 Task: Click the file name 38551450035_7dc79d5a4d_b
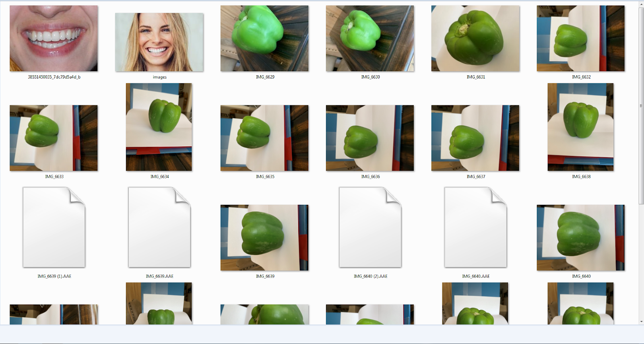click(x=54, y=77)
